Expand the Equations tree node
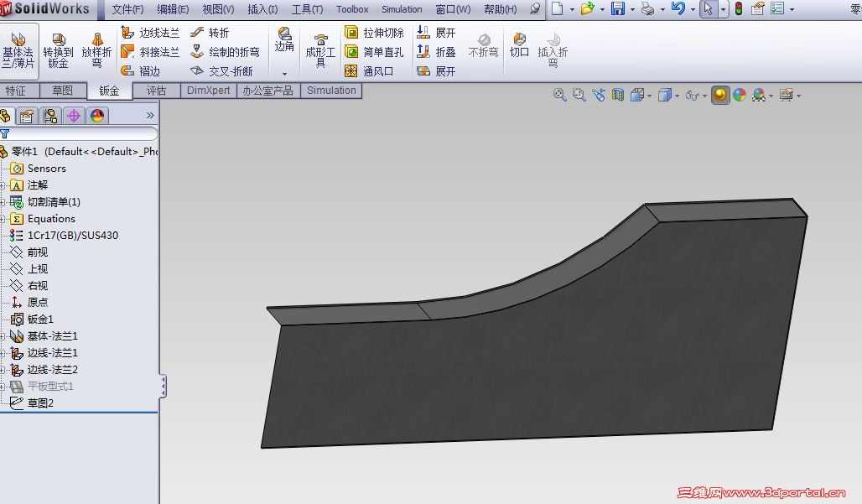 click(x=3, y=220)
